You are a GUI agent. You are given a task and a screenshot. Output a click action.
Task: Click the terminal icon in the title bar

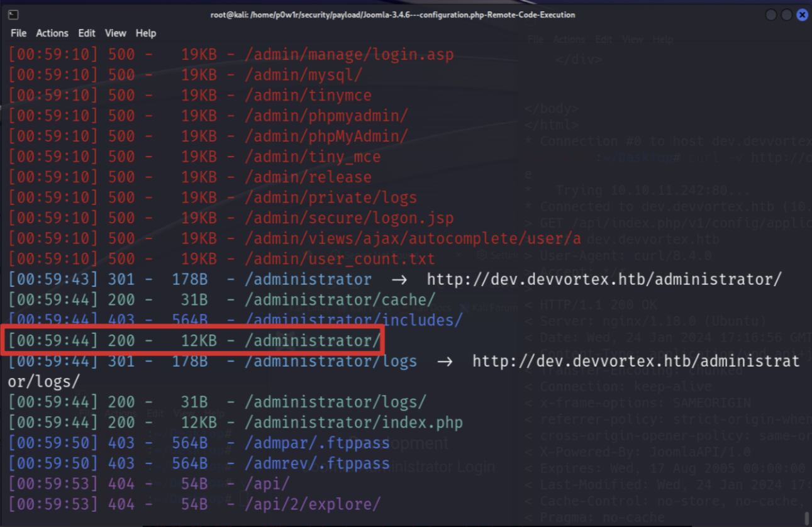(x=14, y=15)
